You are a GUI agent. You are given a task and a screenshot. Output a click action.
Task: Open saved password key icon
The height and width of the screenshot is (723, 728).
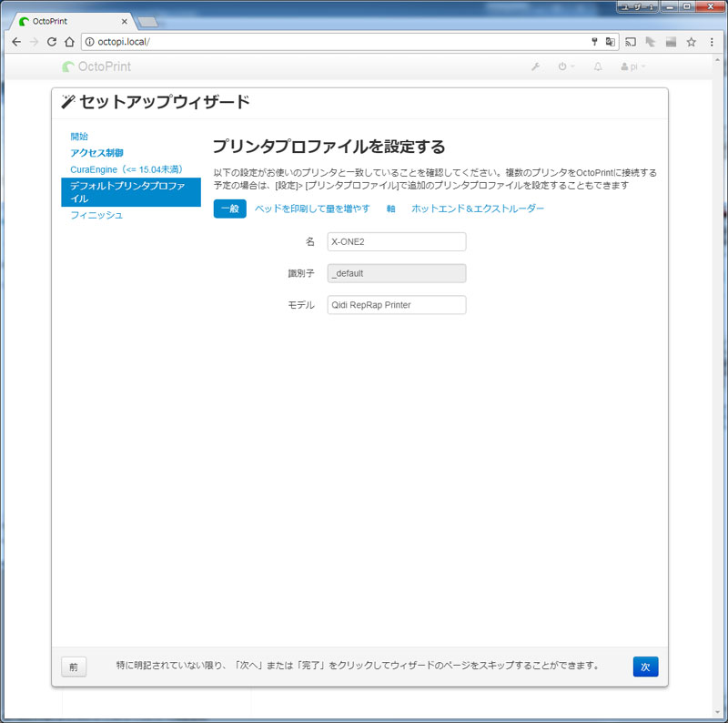594,42
